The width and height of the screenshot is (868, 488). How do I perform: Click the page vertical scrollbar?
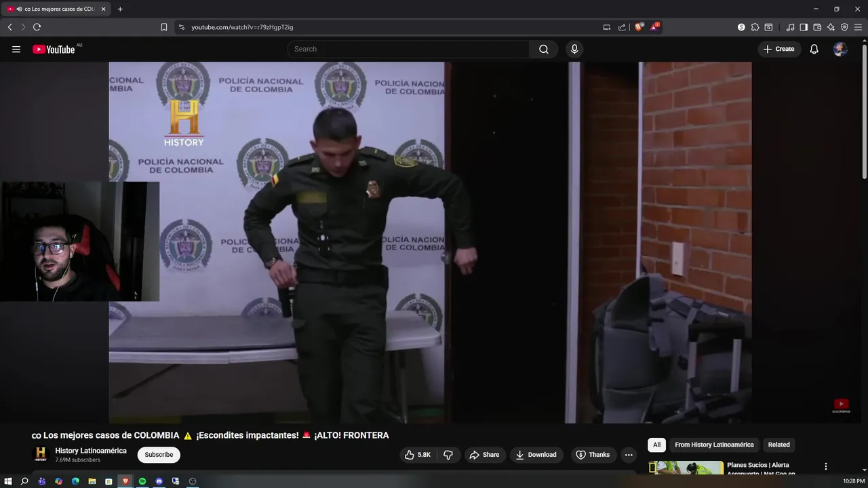coord(864,112)
